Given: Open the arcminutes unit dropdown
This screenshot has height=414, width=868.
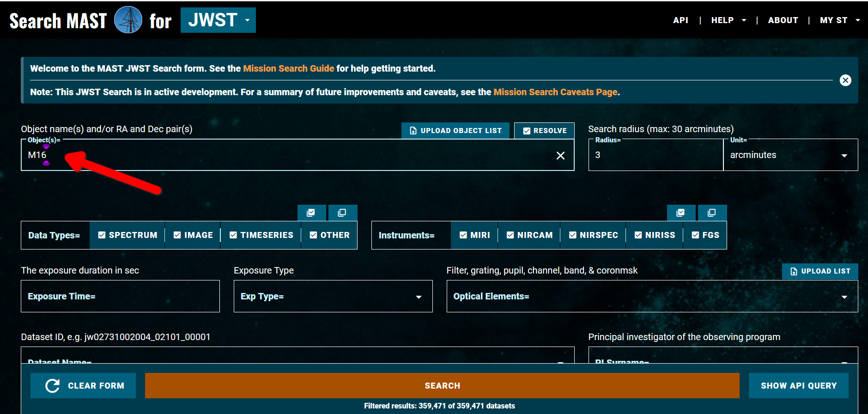Looking at the screenshot, I should tap(791, 155).
